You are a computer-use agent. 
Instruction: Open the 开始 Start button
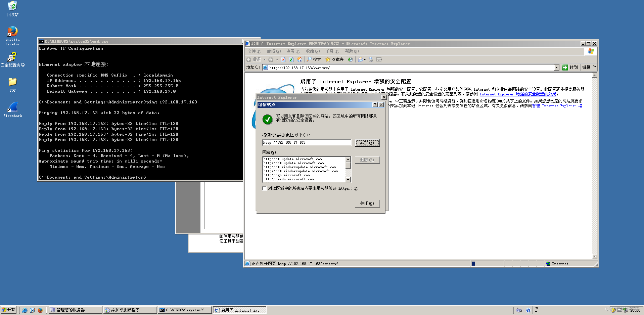tap(8, 310)
